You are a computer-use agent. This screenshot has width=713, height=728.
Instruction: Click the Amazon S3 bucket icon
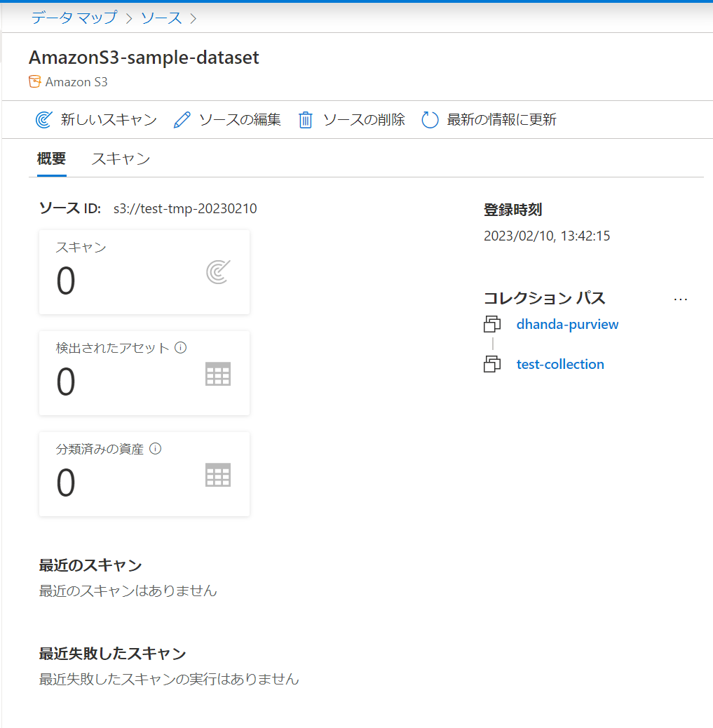point(34,82)
